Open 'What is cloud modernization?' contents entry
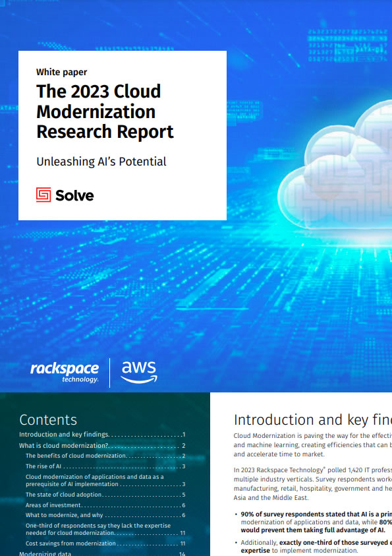Image resolution: width=392 pixels, height=556 pixels. 102,446
